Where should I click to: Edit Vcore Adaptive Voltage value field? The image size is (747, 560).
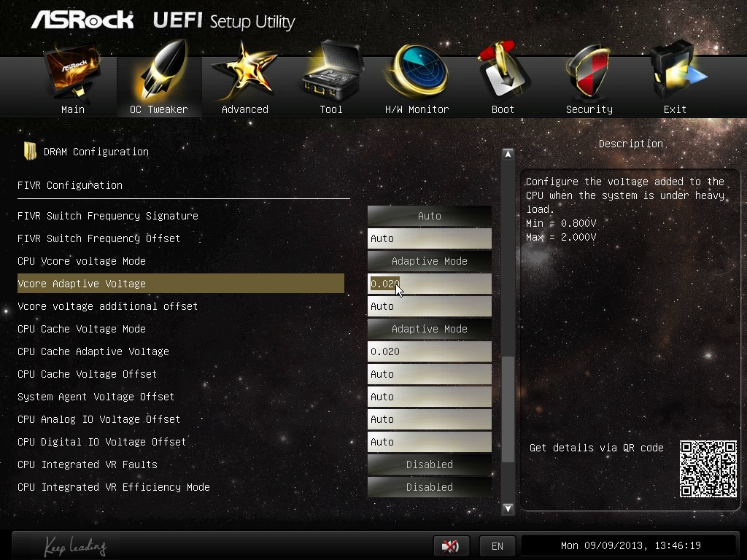tap(429, 284)
